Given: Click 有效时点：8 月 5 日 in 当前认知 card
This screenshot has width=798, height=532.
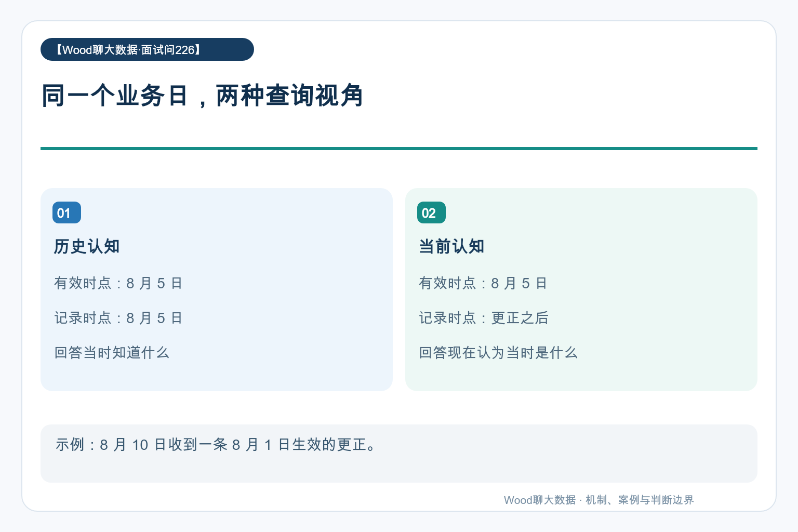Looking at the screenshot, I should point(483,283).
